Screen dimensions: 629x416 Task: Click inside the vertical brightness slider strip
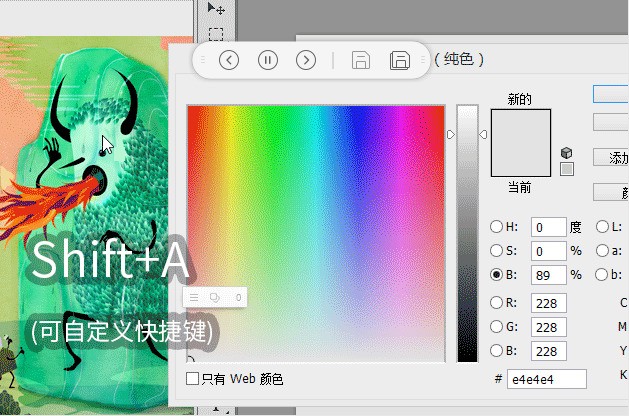click(467, 233)
